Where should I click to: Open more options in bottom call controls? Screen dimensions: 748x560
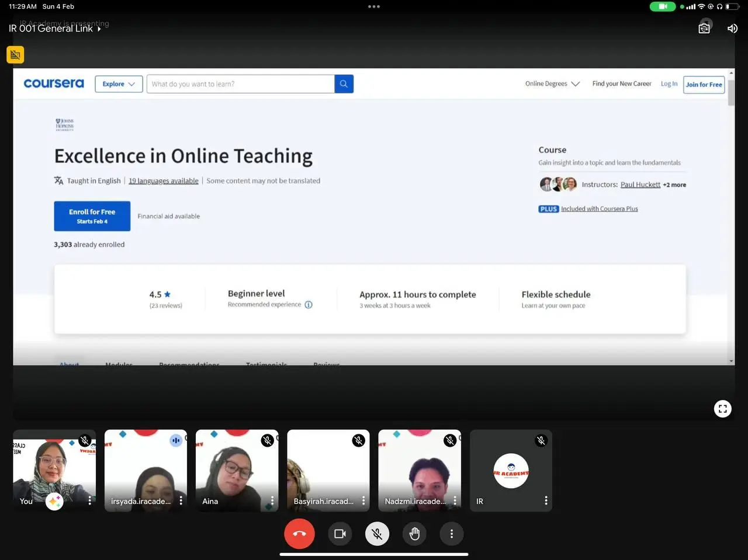pos(452,534)
